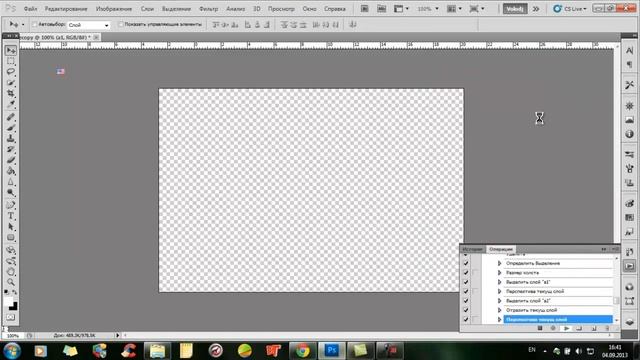
Task: Select the Quick Selection tool
Action: (11, 83)
